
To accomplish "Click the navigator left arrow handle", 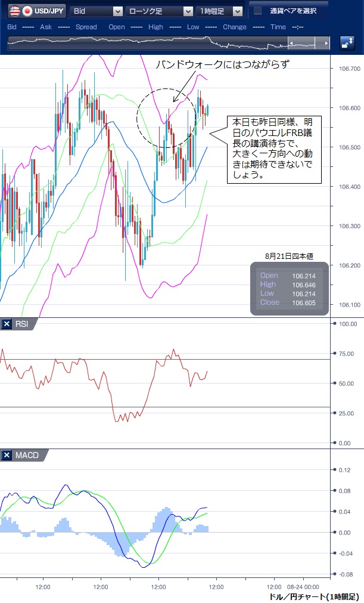I will (292, 43).
